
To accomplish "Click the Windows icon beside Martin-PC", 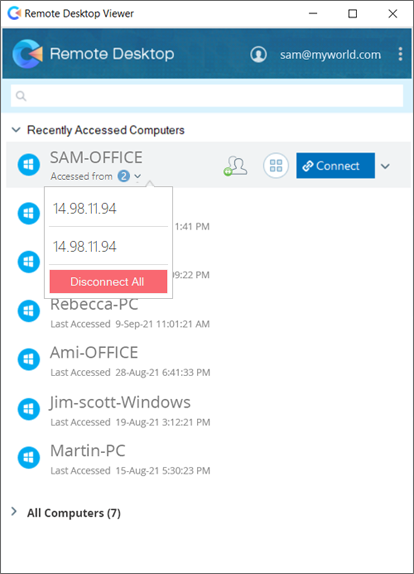I will pos(29,458).
